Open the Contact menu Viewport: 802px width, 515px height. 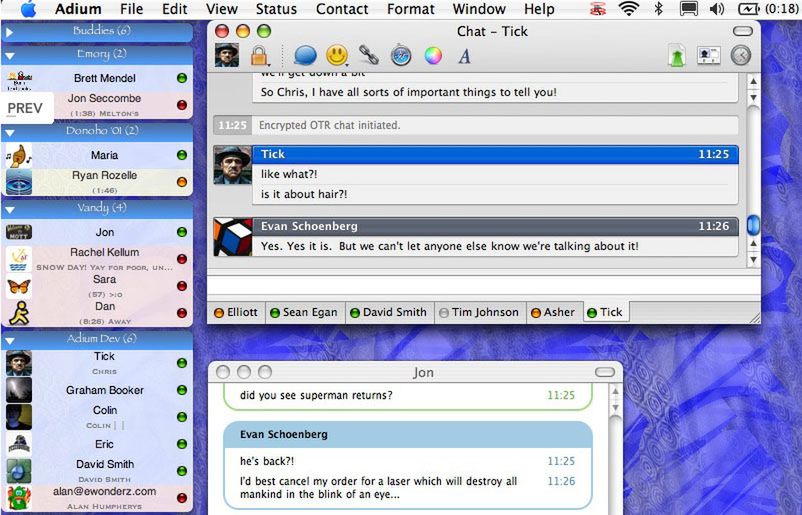click(342, 9)
